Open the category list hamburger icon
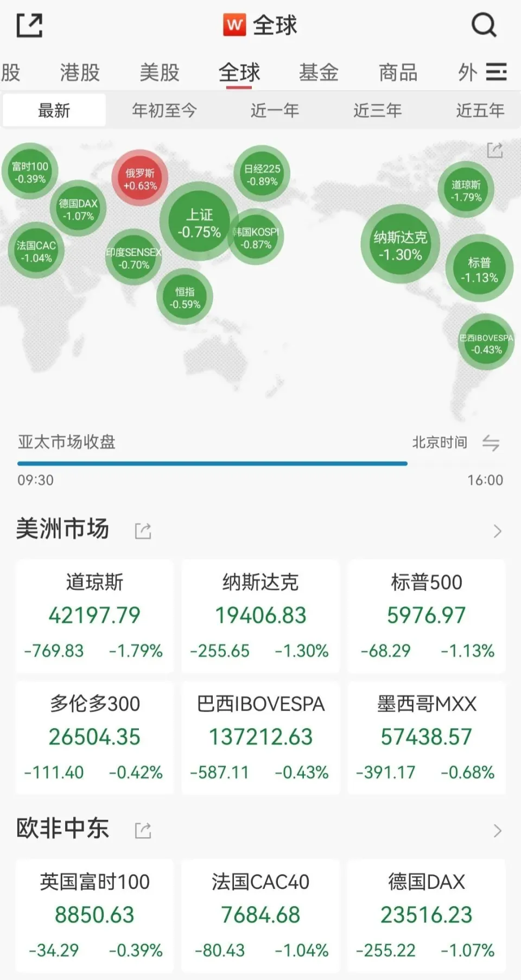 point(496,72)
